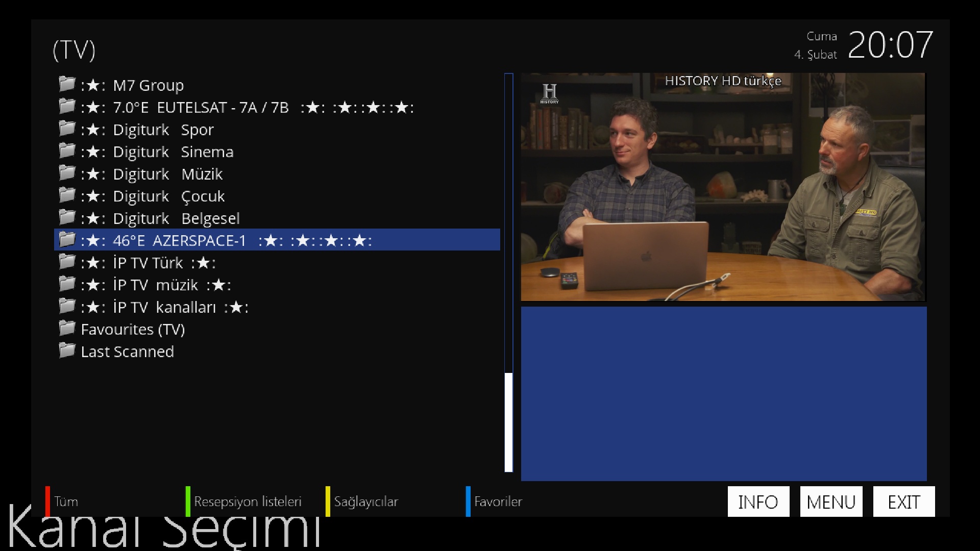Screen dimensions: 980x551
Task: Click the folder icon beside Favourites (TV)
Action: (67, 328)
